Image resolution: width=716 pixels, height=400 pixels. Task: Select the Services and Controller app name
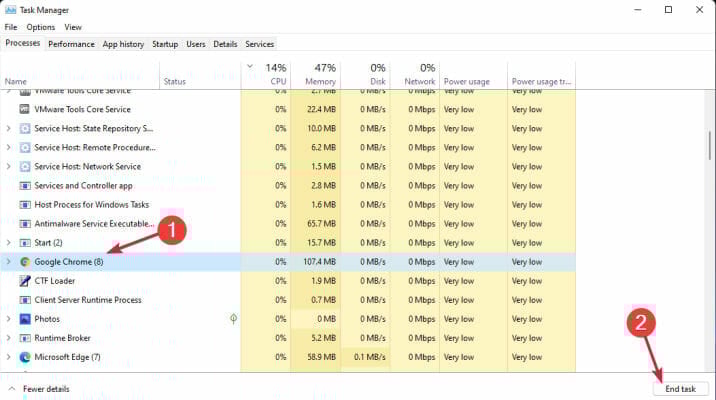coord(83,185)
